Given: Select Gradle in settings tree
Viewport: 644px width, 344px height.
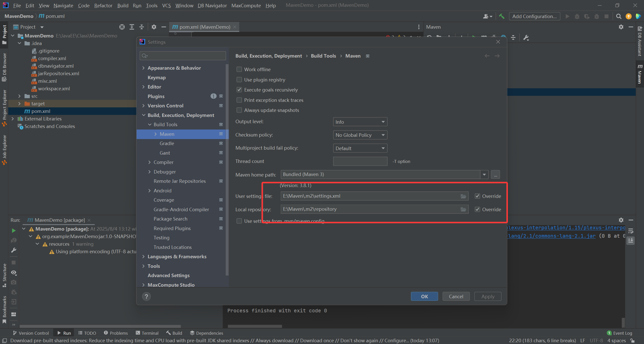Looking at the screenshot, I should pos(167,143).
